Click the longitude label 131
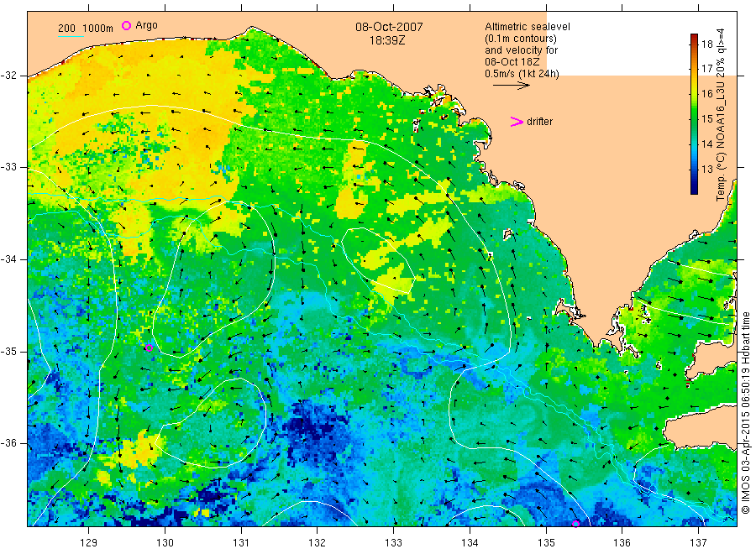 (x=241, y=542)
